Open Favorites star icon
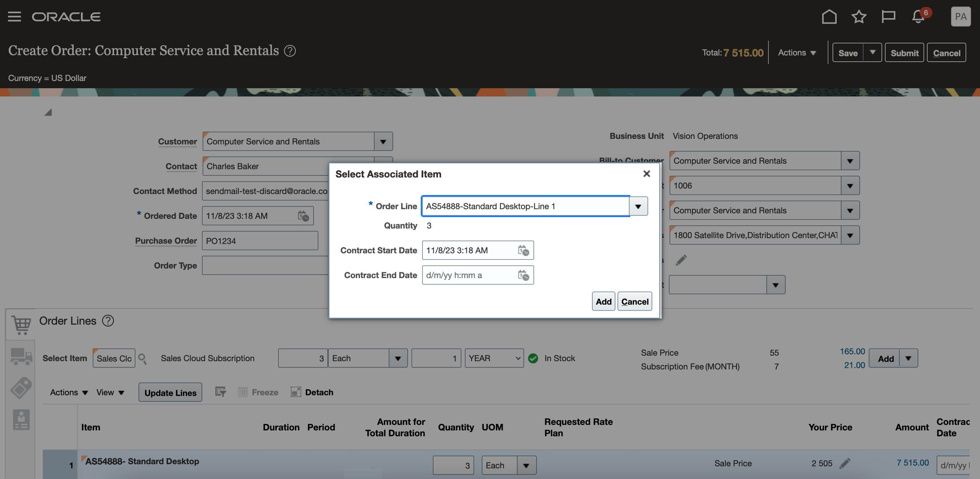The image size is (980, 479). coord(859,16)
